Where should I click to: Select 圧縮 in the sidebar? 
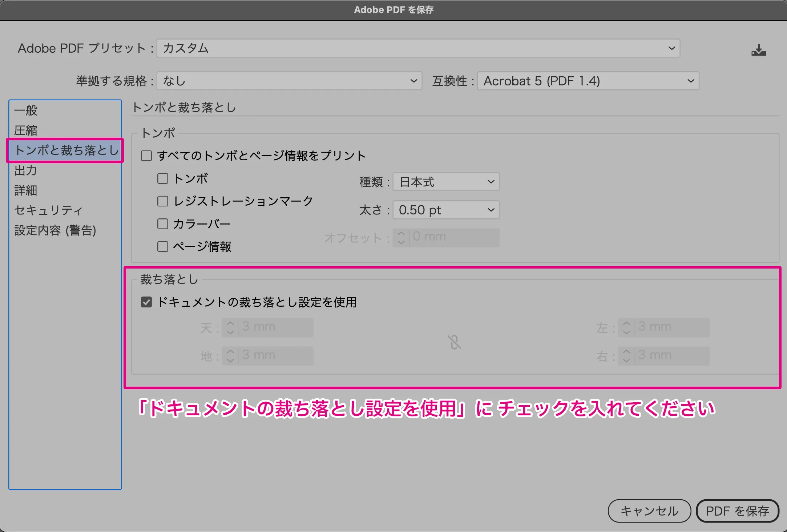point(65,130)
